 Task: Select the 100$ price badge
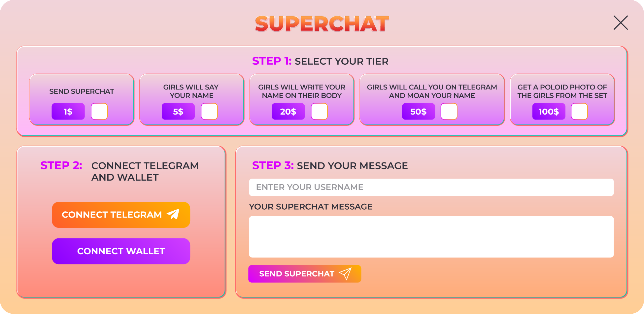coord(549,112)
